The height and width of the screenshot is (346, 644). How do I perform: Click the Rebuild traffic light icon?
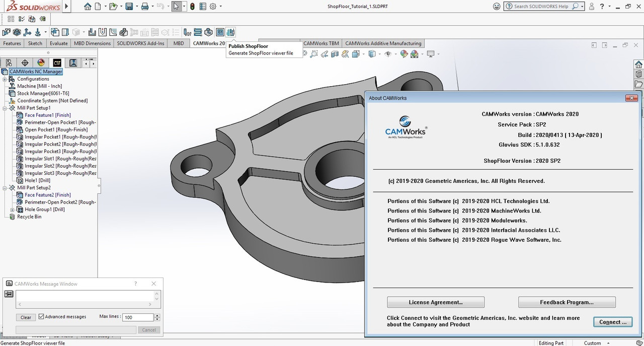(x=192, y=7)
